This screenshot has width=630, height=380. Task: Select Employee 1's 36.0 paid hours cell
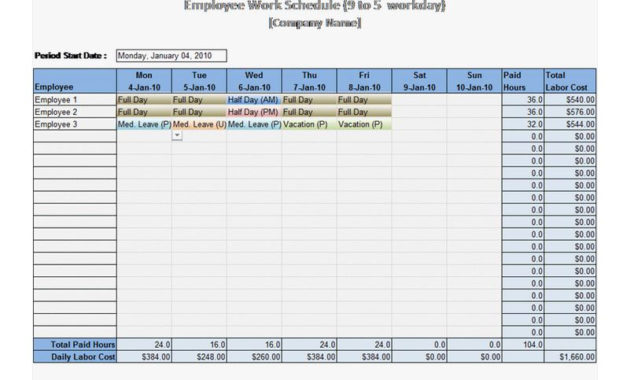click(523, 100)
